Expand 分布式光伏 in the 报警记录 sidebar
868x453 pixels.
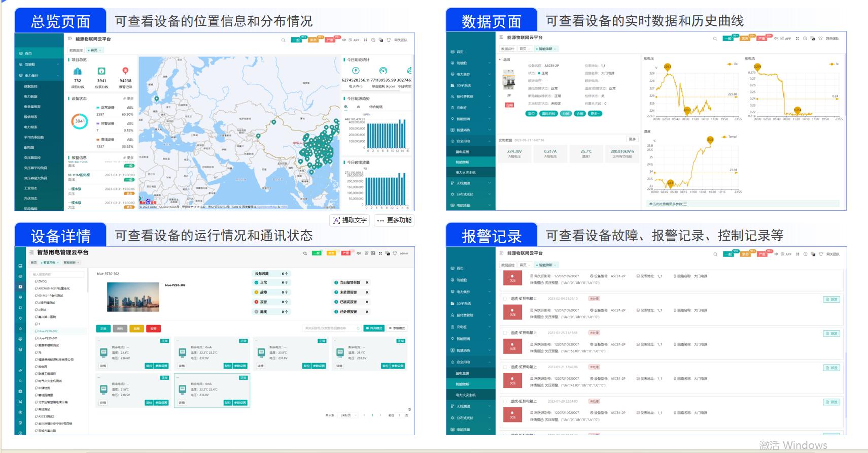[470, 418]
